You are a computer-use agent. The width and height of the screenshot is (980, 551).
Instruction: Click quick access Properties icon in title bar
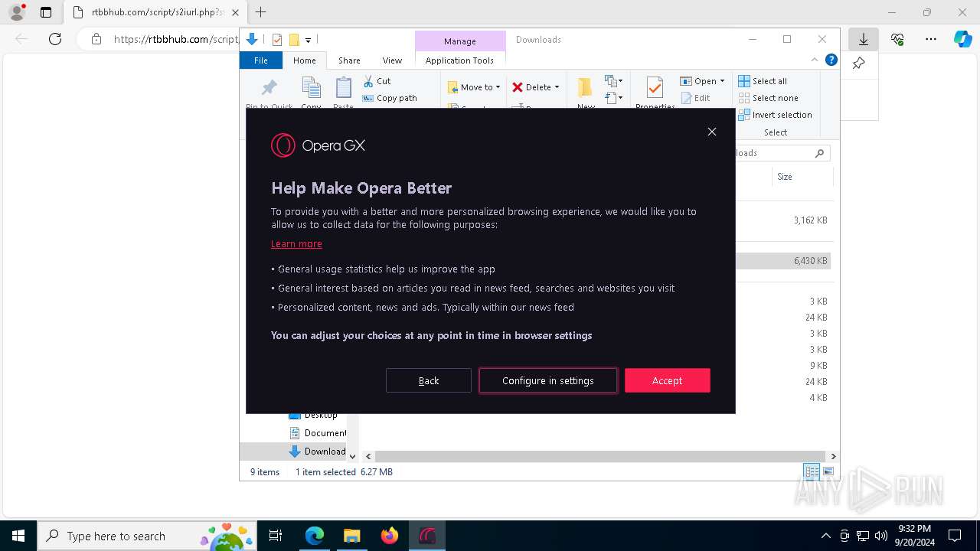[277, 40]
